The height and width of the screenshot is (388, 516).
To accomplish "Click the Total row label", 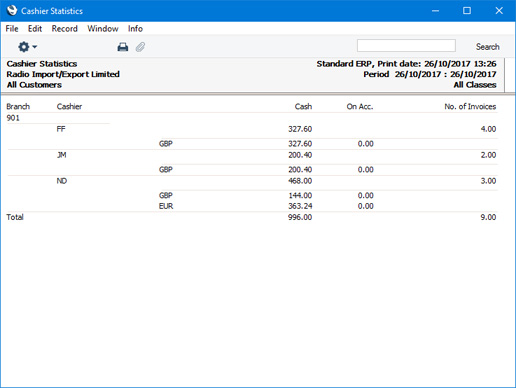I will 15,217.
